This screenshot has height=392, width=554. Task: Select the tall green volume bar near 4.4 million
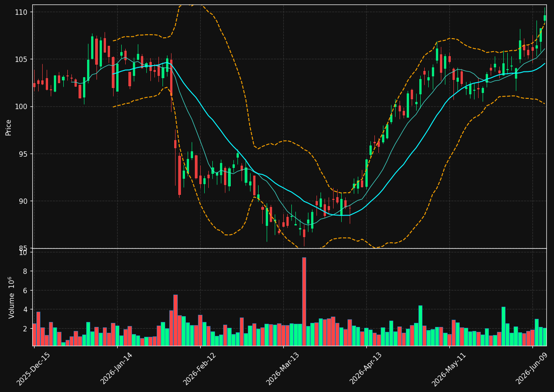tap(420, 326)
